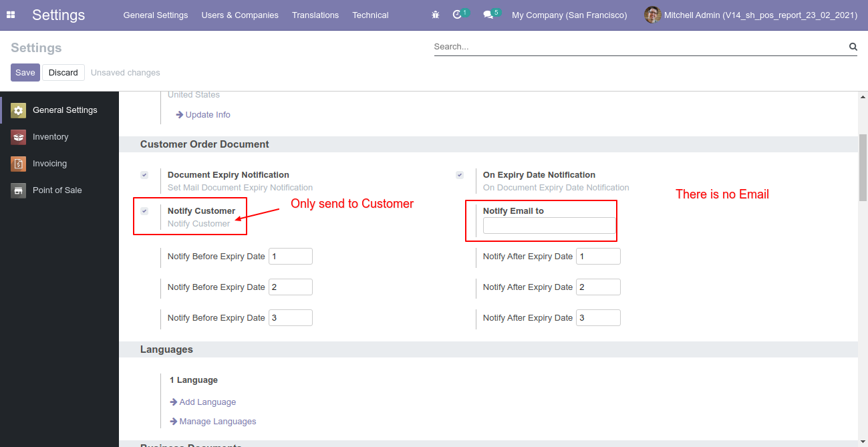
Task: Click Notify Before Expiry Date field valued 3
Action: (291, 318)
